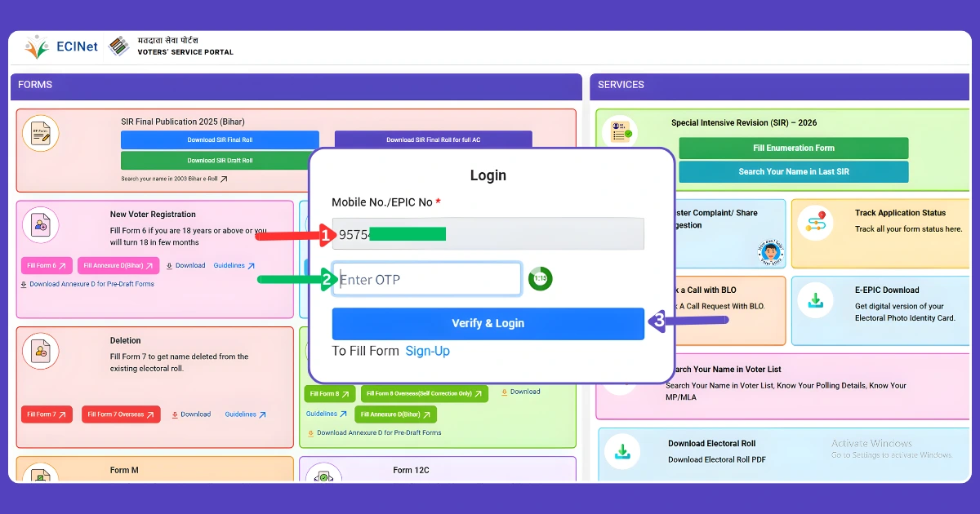Click the Voters' Service Portal emblem
The width and height of the screenshot is (980, 514).
(x=118, y=47)
